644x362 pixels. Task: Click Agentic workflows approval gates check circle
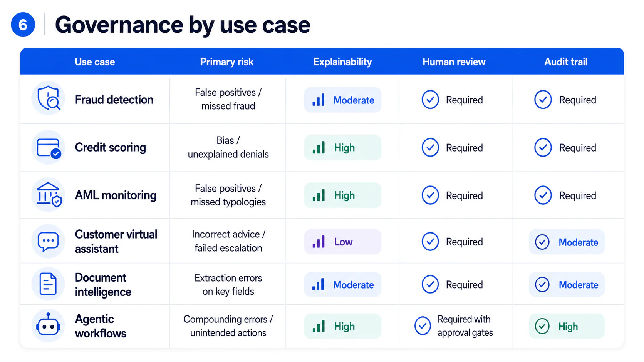(423, 326)
